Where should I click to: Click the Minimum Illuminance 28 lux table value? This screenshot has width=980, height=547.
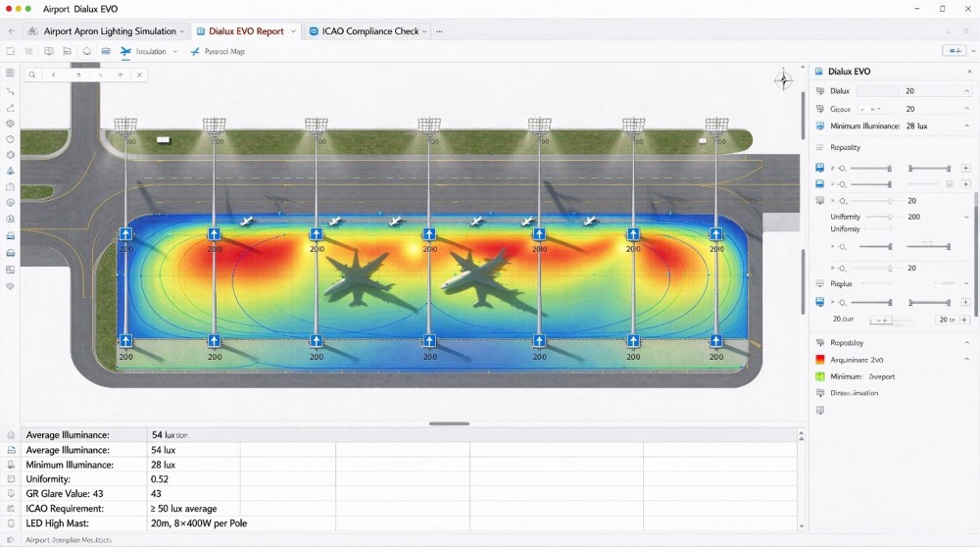point(163,465)
